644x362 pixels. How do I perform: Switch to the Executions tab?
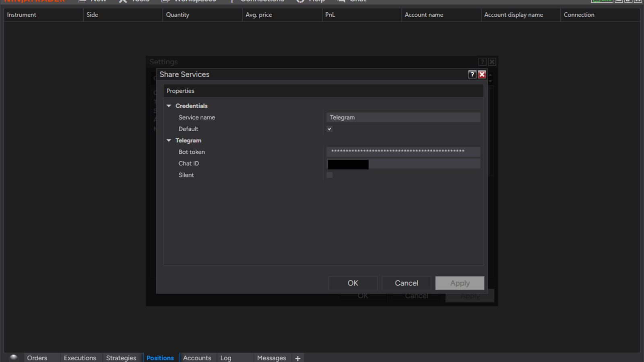pyautogui.click(x=80, y=358)
